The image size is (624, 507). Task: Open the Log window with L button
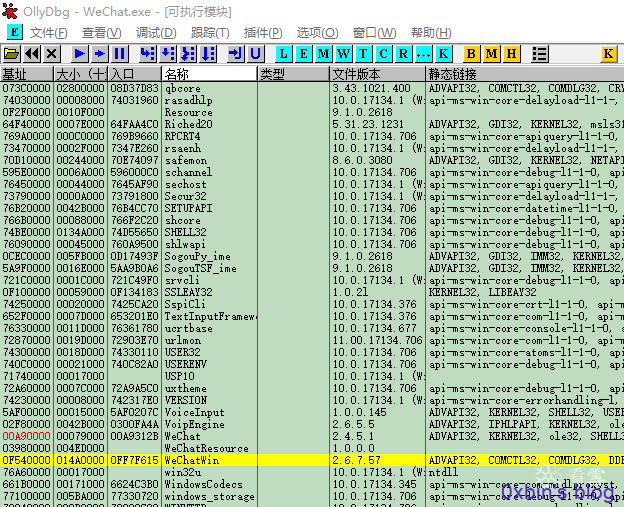(283, 54)
